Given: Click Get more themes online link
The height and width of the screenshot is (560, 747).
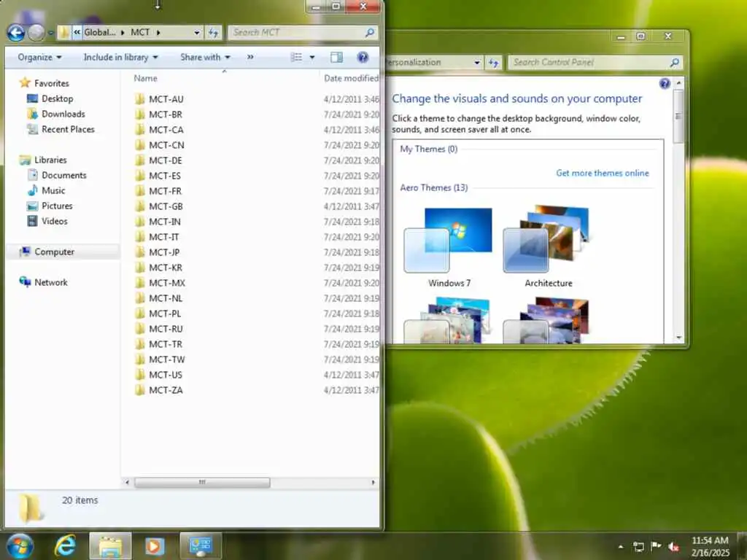Looking at the screenshot, I should tap(602, 174).
